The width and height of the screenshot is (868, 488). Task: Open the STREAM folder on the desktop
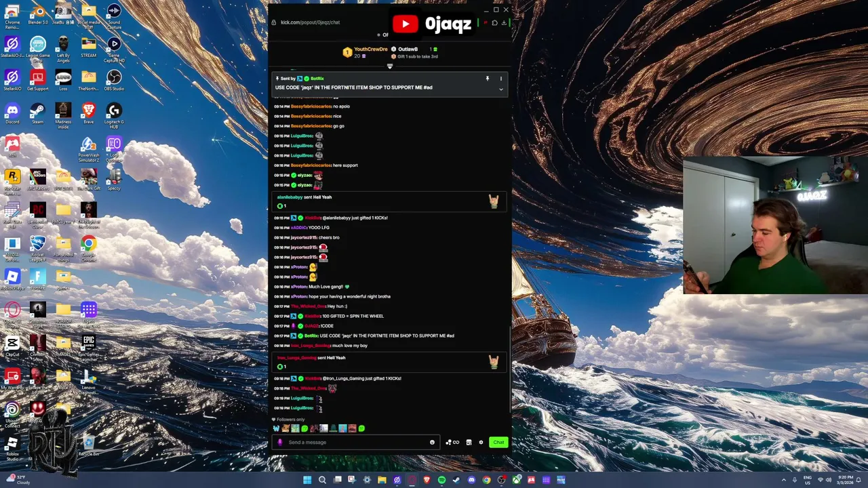pyautogui.click(x=88, y=47)
